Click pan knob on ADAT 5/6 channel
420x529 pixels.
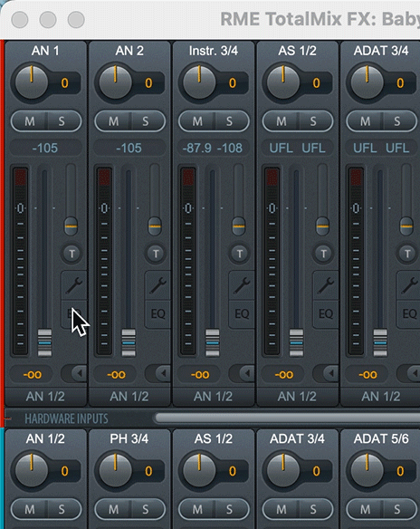tap(367, 470)
